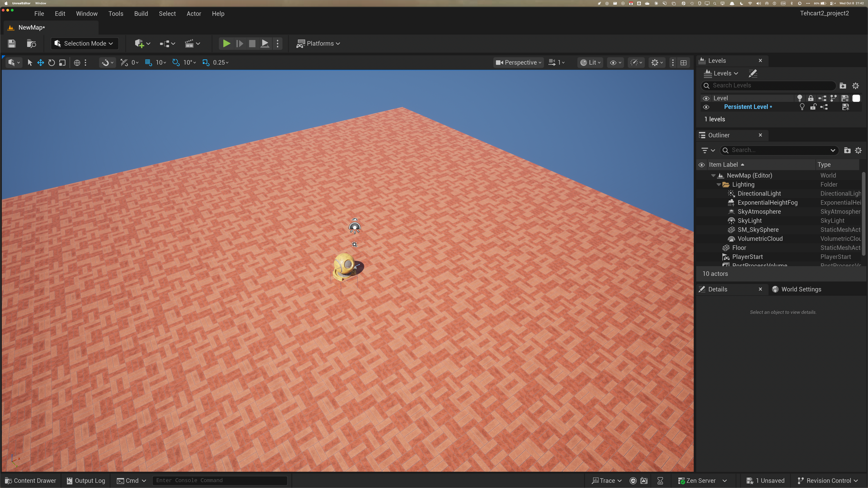This screenshot has height=488, width=868.
Task: Toggle the Persistent Level lock icon
Action: [x=813, y=107]
